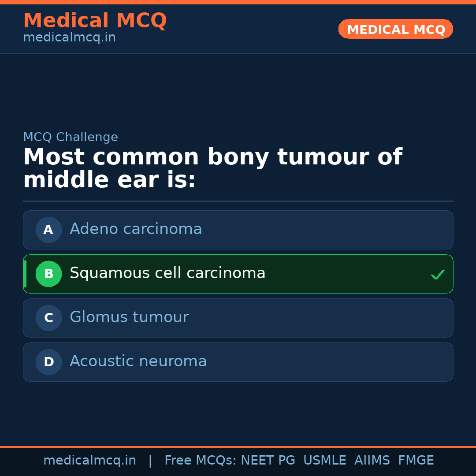This screenshot has height=476, width=476.
Task: Pick the Glomus tumour answer text
Action: (x=129, y=317)
